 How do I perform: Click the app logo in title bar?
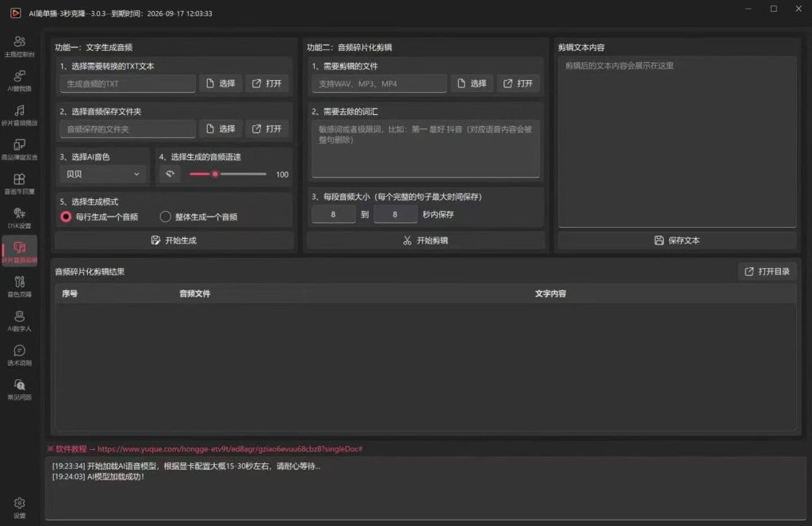pos(16,13)
